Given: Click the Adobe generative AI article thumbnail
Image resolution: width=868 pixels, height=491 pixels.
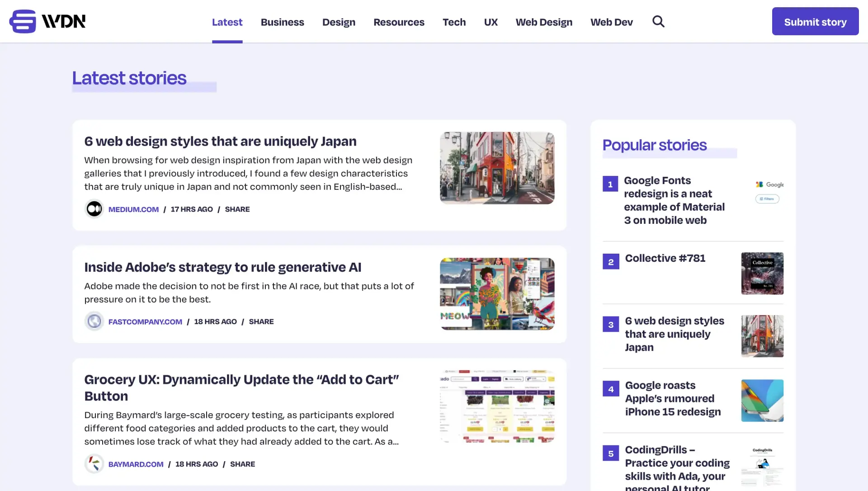Looking at the screenshot, I should coord(496,293).
